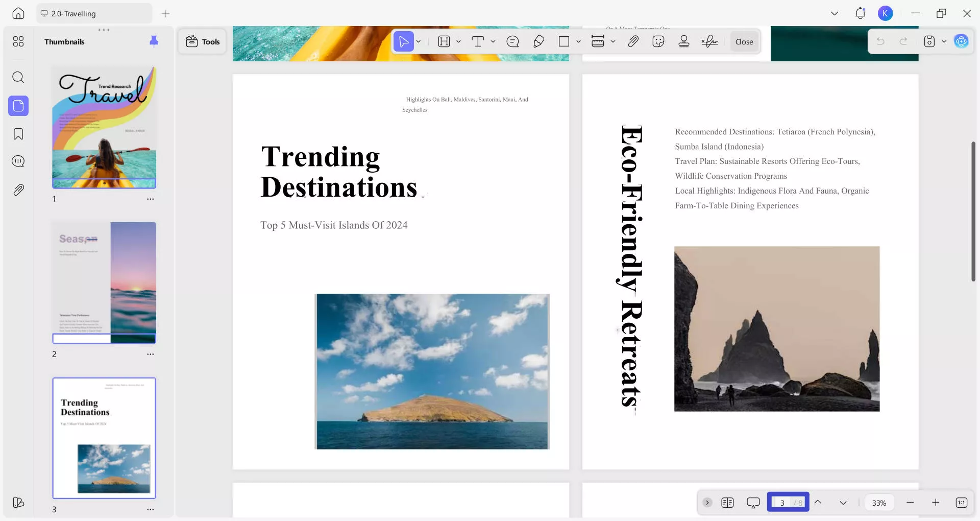Select the stamp tool icon
980x521 pixels.
click(684, 41)
